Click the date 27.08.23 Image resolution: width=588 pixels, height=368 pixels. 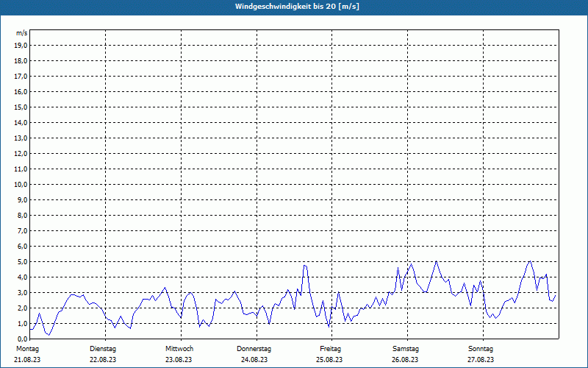481,360
